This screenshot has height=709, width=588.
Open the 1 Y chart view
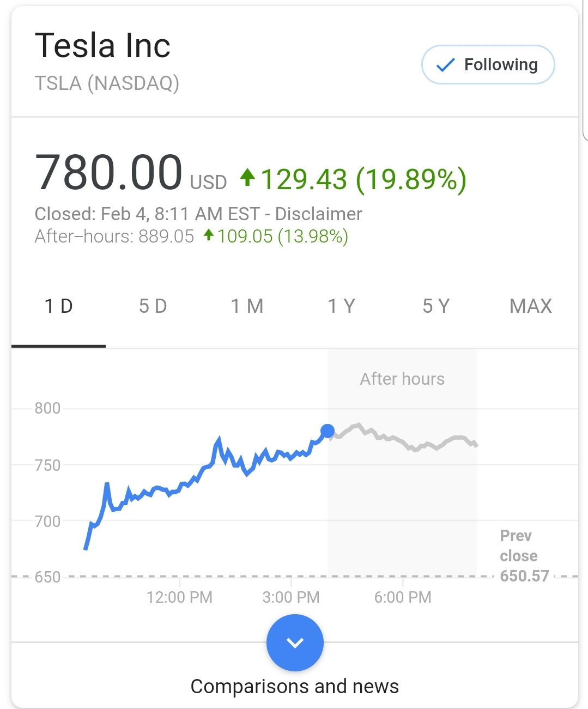(342, 306)
